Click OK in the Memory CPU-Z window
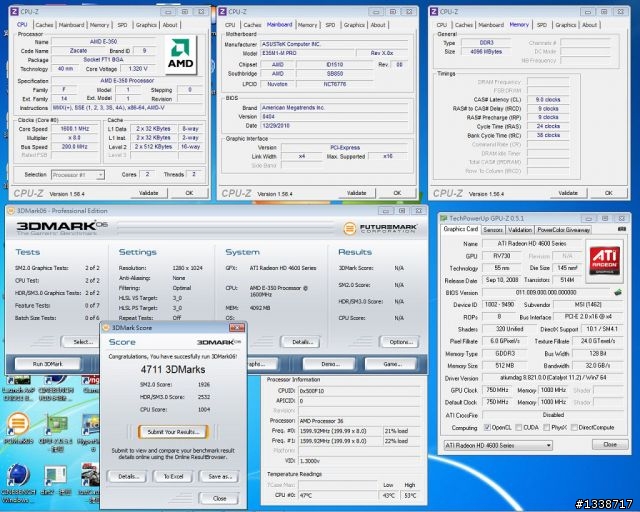Viewport: 640px width, 512px height. (x=608, y=193)
